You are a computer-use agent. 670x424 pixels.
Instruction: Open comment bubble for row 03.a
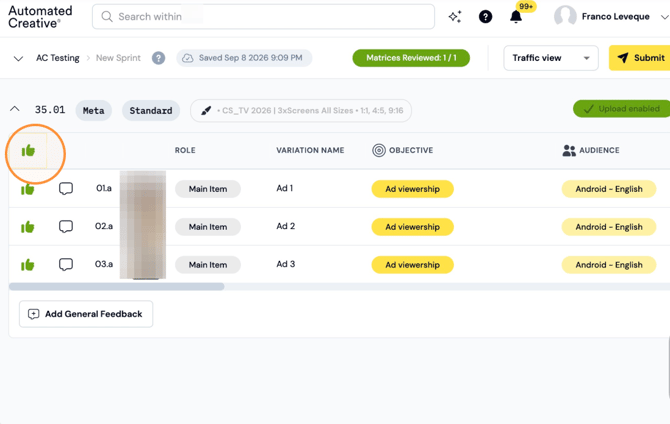(x=66, y=265)
